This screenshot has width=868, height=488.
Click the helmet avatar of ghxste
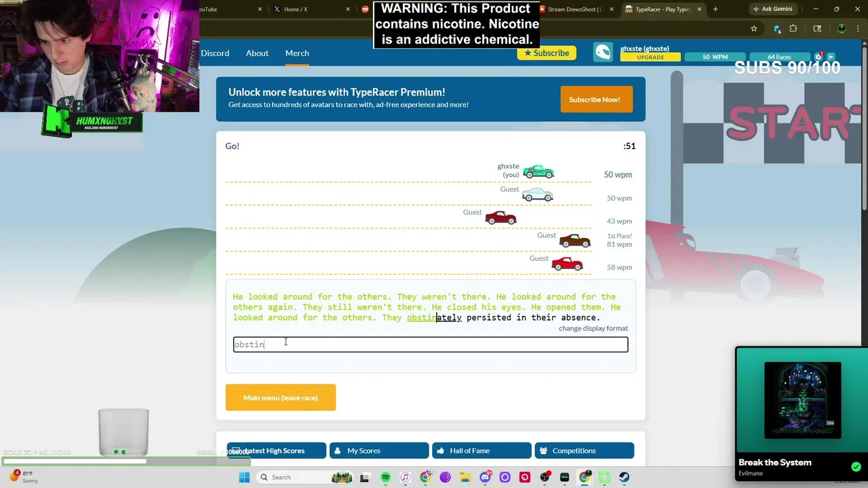click(x=603, y=53)
